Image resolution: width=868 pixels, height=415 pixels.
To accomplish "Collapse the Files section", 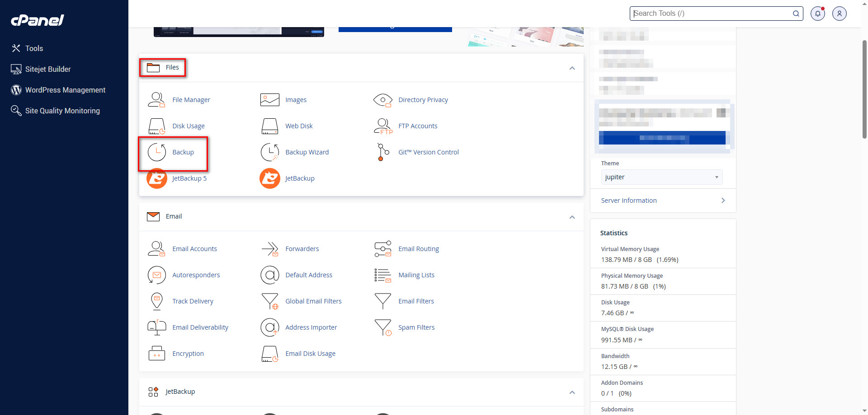I will (x=572, y=68).
